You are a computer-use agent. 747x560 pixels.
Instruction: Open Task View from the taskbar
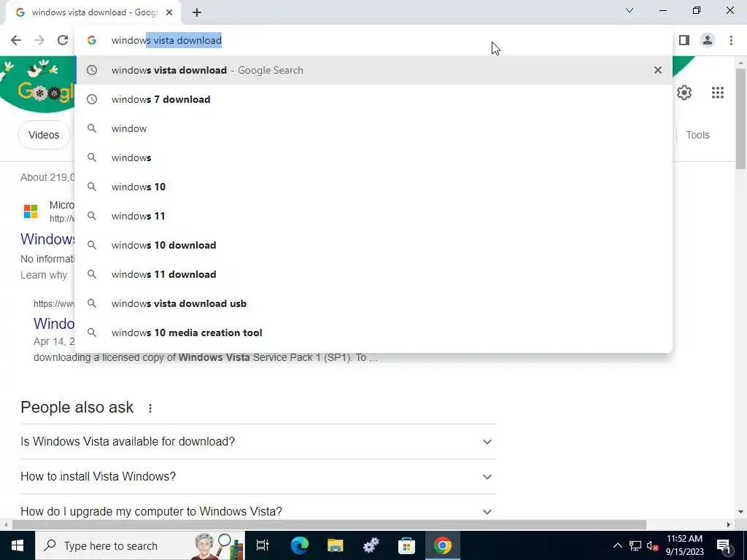tap(263, 545)
